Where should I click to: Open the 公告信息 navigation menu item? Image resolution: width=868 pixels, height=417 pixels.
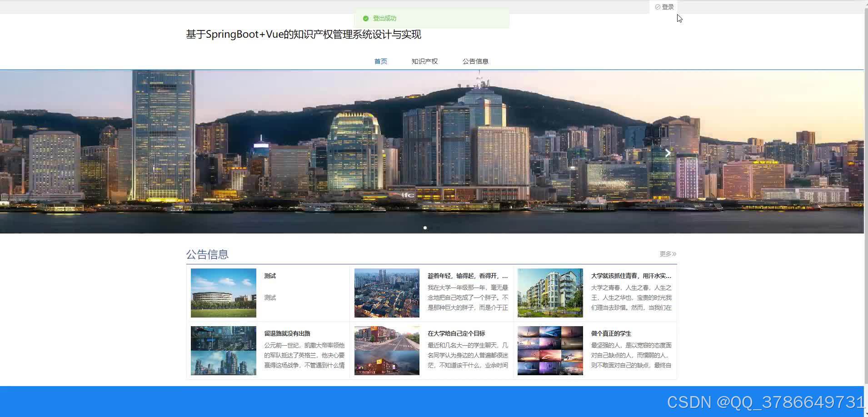(475, 61)
